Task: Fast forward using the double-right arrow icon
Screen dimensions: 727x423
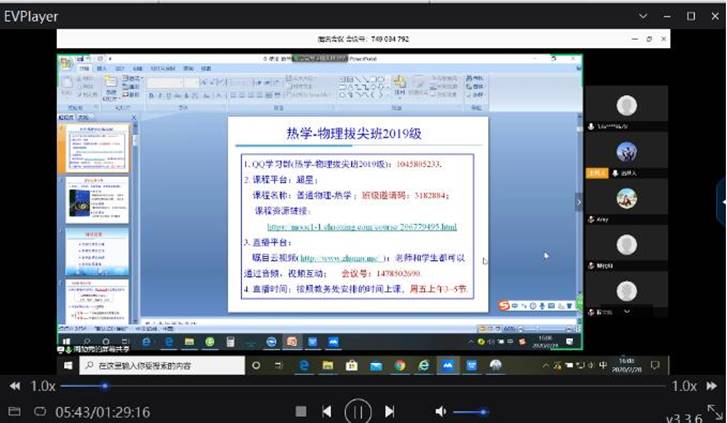Action: [712, 386]
